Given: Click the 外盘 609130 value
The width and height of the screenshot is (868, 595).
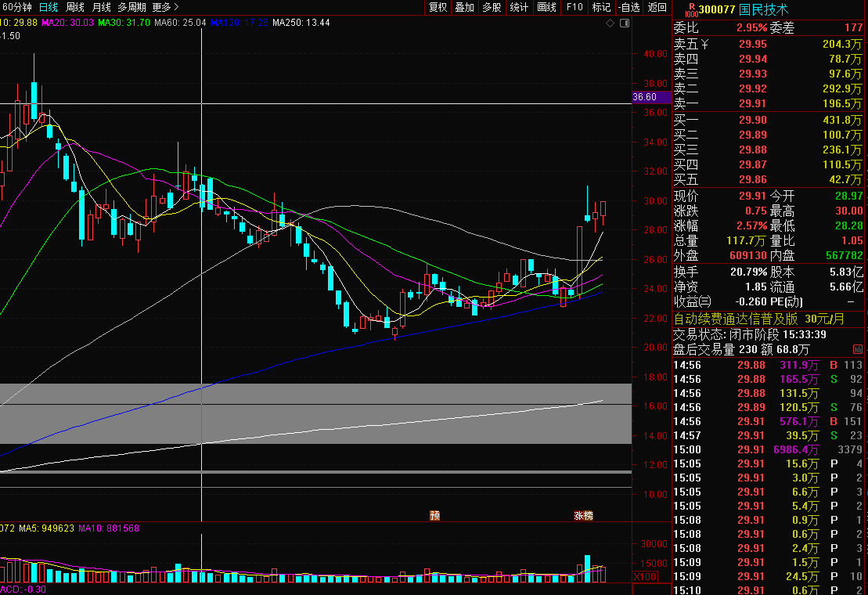Looking at the screenshot, I should tap(748, 256).
